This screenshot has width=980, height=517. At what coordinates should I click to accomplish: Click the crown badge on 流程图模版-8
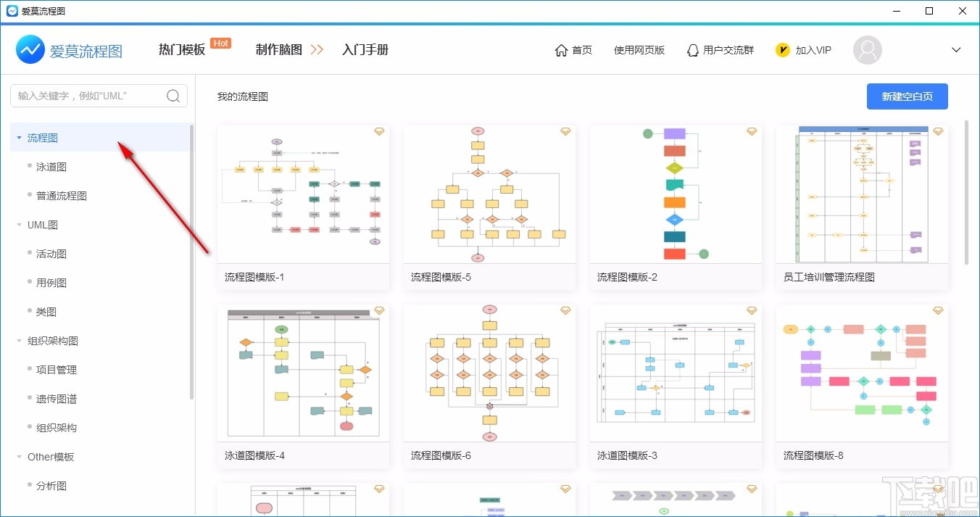click(938, 310)
